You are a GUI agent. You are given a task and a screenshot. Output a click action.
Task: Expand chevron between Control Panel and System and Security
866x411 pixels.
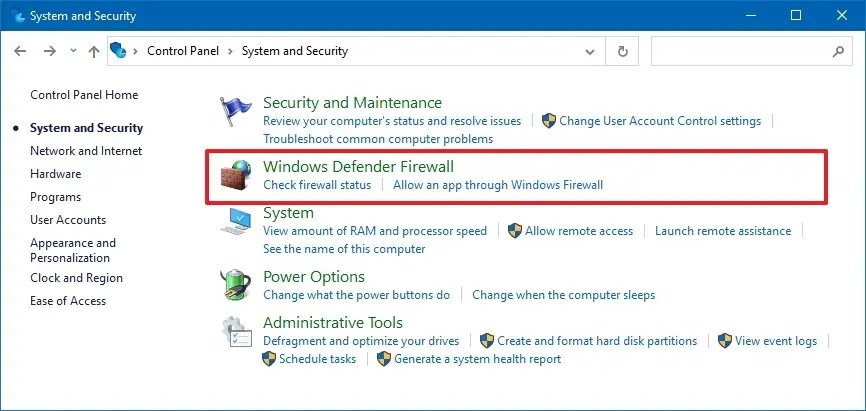coord(230,51)
